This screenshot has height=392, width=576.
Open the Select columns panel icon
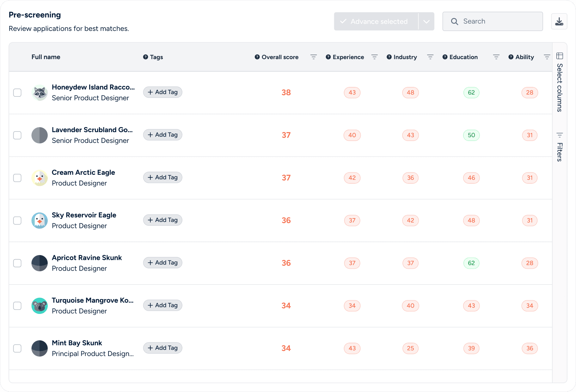tap(560, 56)
